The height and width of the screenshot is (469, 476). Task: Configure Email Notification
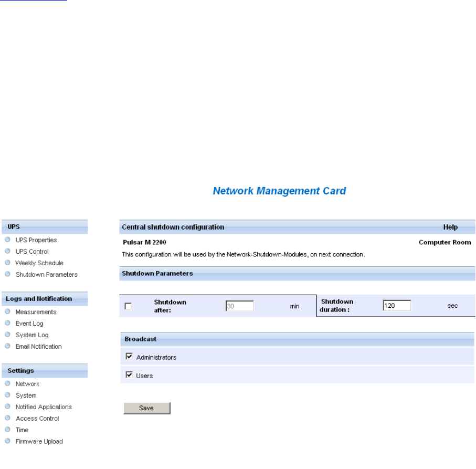[38, 347]
